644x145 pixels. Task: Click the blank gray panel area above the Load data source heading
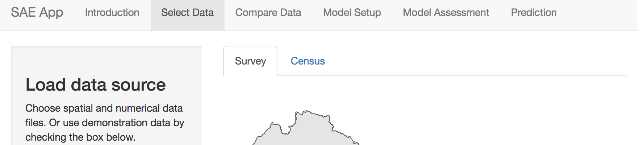click(106, 60)
